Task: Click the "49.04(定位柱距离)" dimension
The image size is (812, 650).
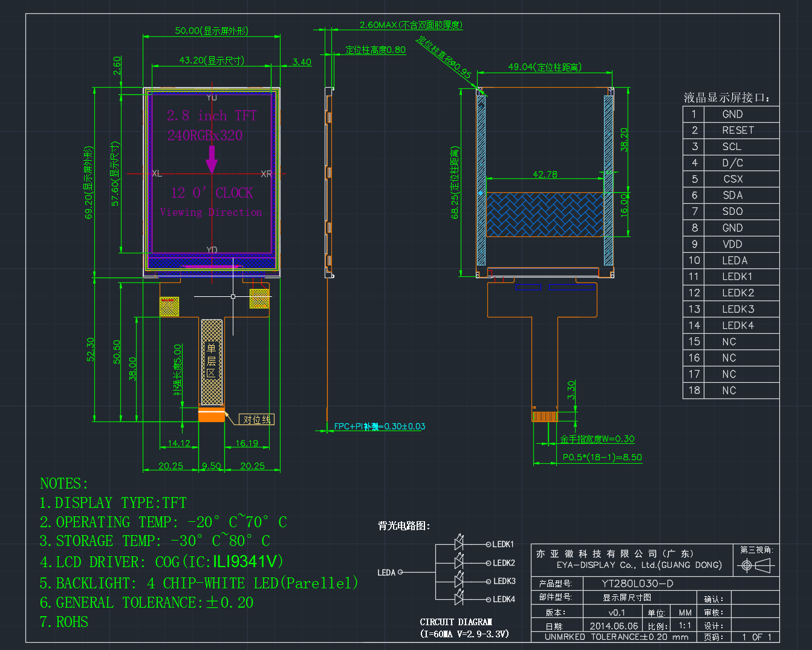Action: point(545,67)
